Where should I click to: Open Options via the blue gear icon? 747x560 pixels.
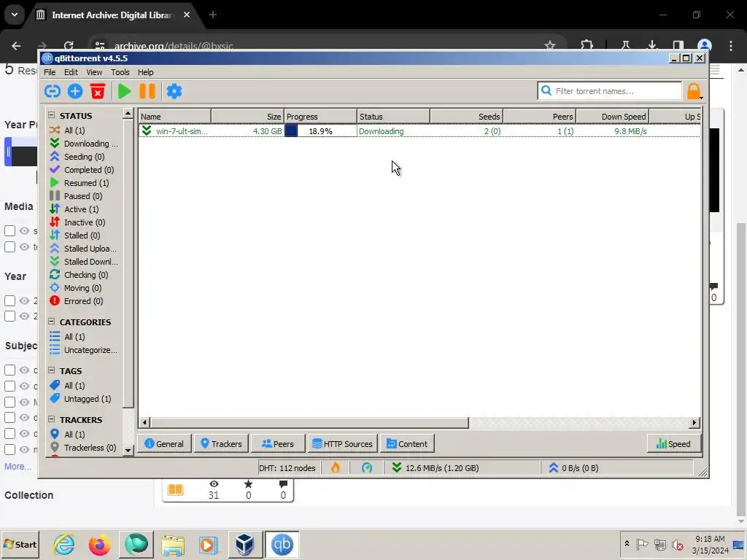pyautogui.click(x=174, y=91)
